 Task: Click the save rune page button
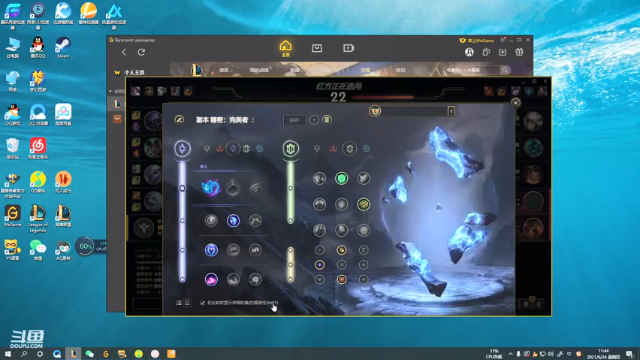click(294, 120)
